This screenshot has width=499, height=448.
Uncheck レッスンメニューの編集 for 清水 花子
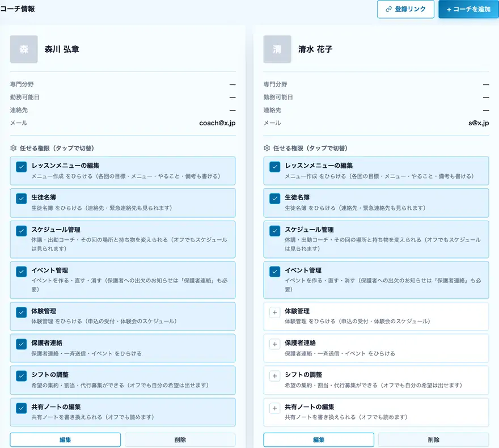tap(274, 167)
